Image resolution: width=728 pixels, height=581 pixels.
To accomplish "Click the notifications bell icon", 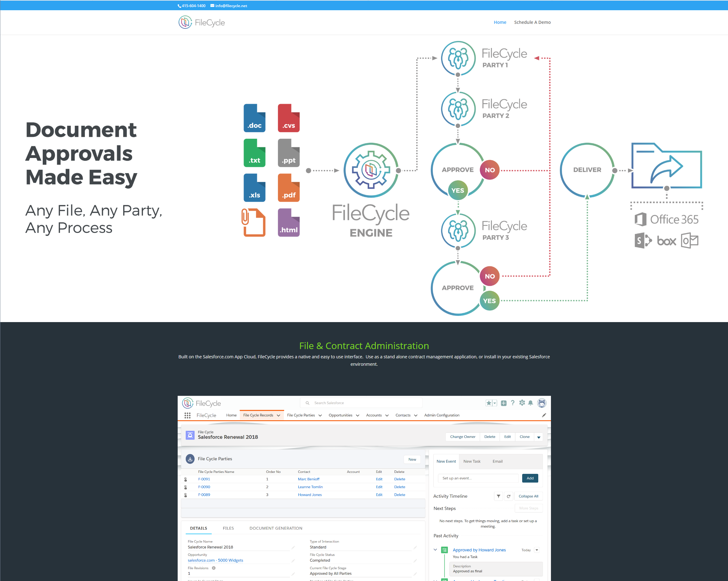I will [531, 403].
